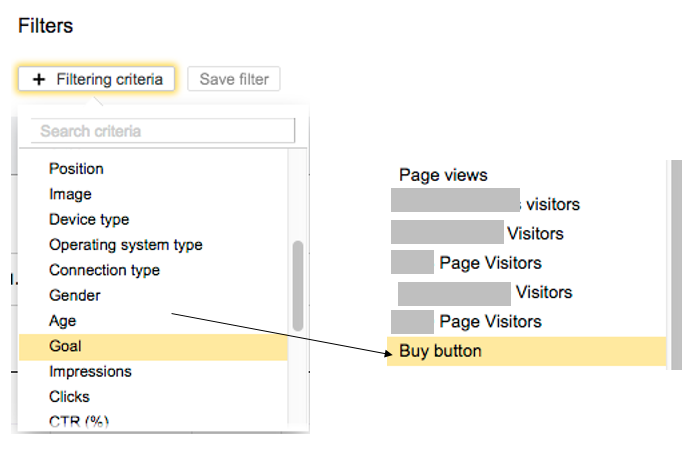Select Page Visitors goal directly above Buy button
698x455 pixels.
(x=490, y=322)
